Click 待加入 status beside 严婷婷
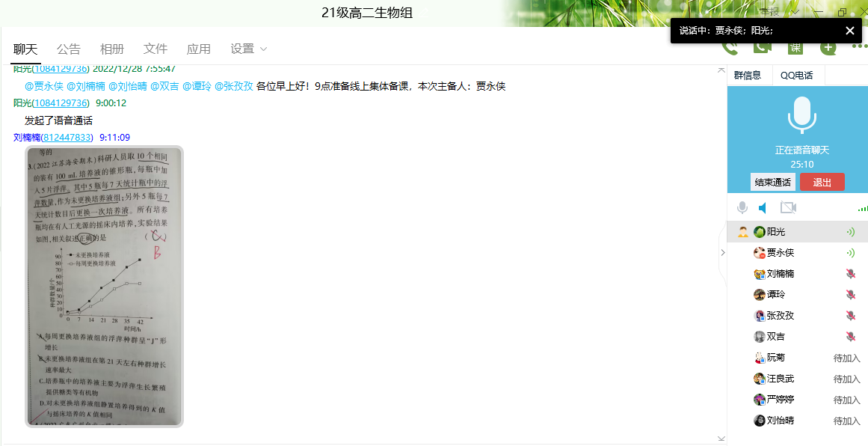This screenshot has width=868, height=446. (847, 400)
